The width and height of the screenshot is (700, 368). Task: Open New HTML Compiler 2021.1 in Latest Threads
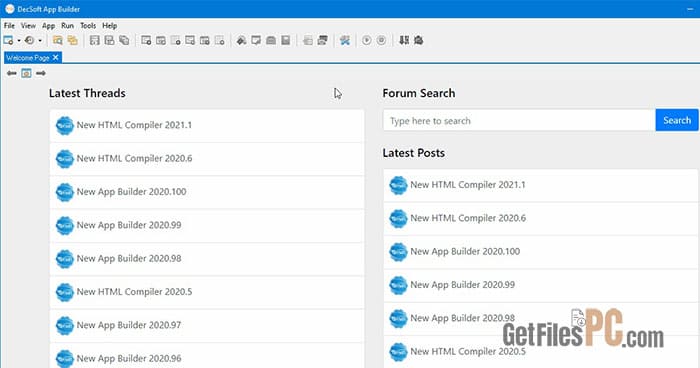tap(207, 125)
